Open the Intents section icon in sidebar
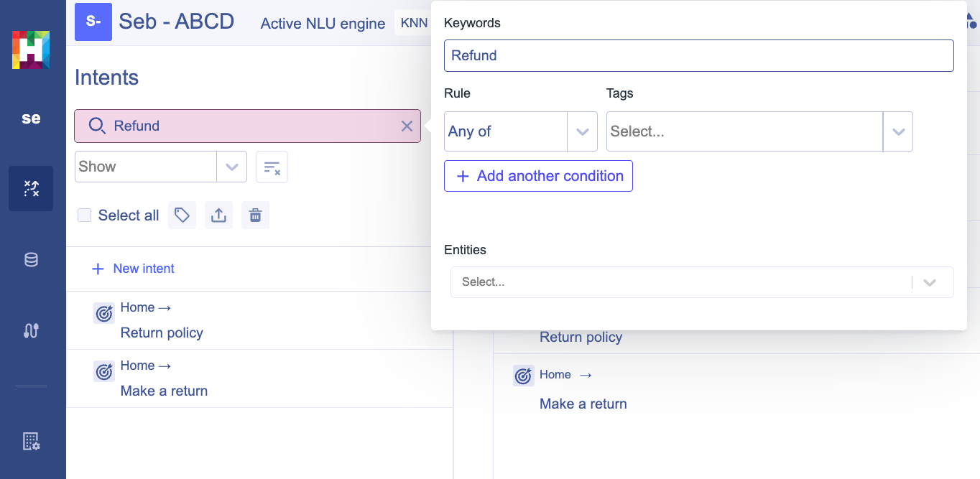Image resolution: width=980 pixels, height=479 pixels. [x=31, y=188]
